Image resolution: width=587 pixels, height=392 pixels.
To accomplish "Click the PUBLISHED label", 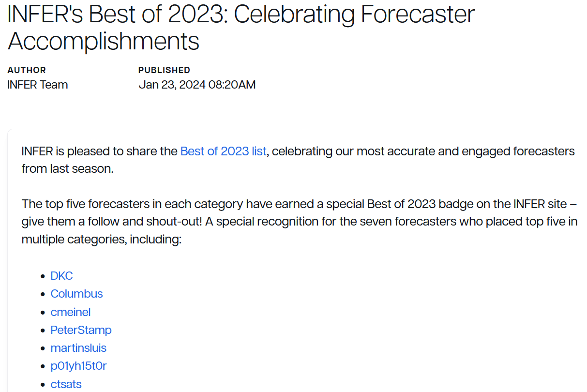I will (164, 70).
